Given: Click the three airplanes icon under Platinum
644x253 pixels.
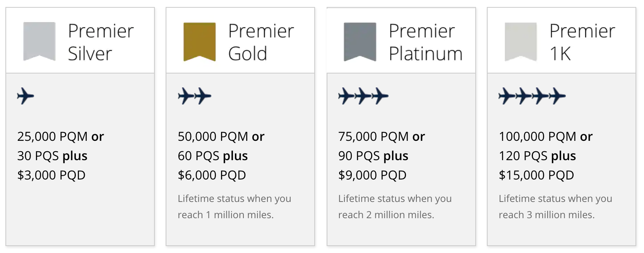Looking at the screenshot, I should [x=363, y=96].
